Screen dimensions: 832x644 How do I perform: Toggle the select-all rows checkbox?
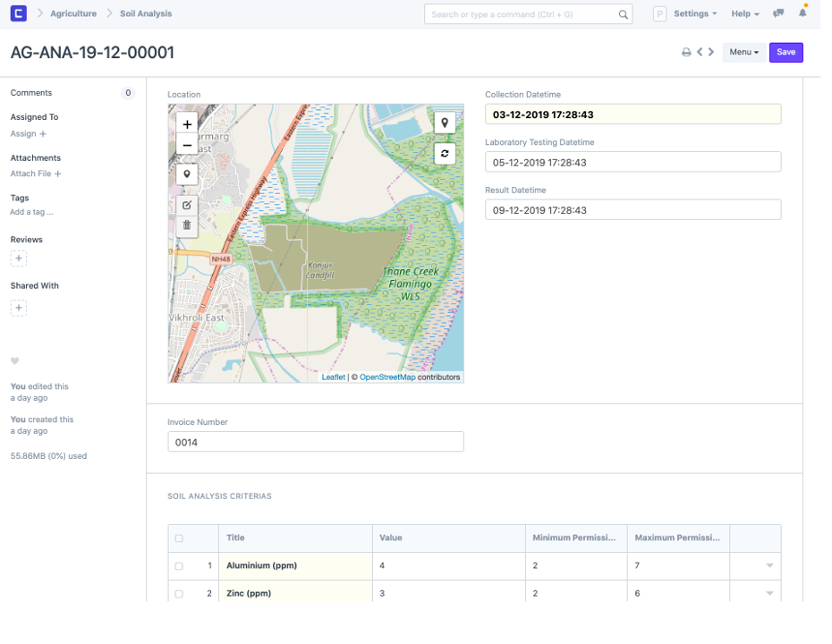179,538
